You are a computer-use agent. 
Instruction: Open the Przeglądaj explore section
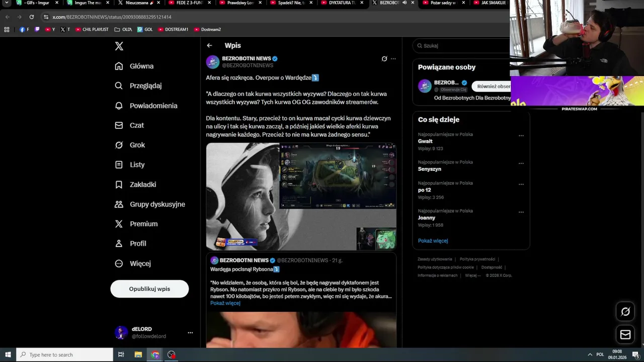point(138,85)
